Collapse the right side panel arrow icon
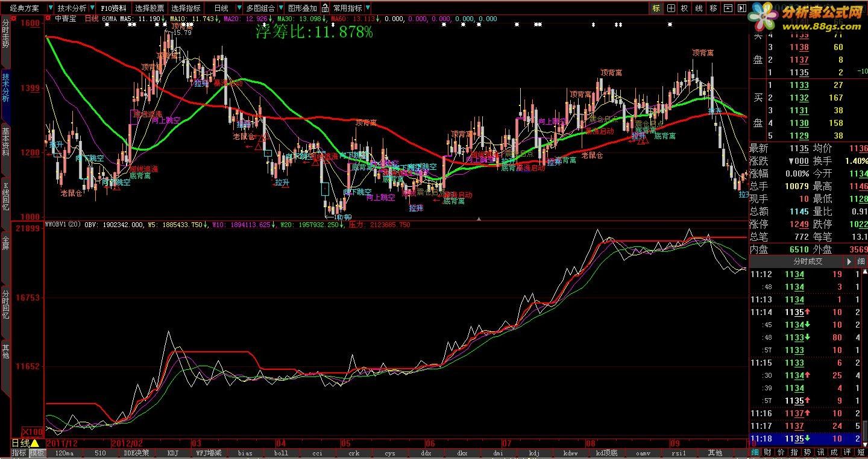 pos(741,8)
